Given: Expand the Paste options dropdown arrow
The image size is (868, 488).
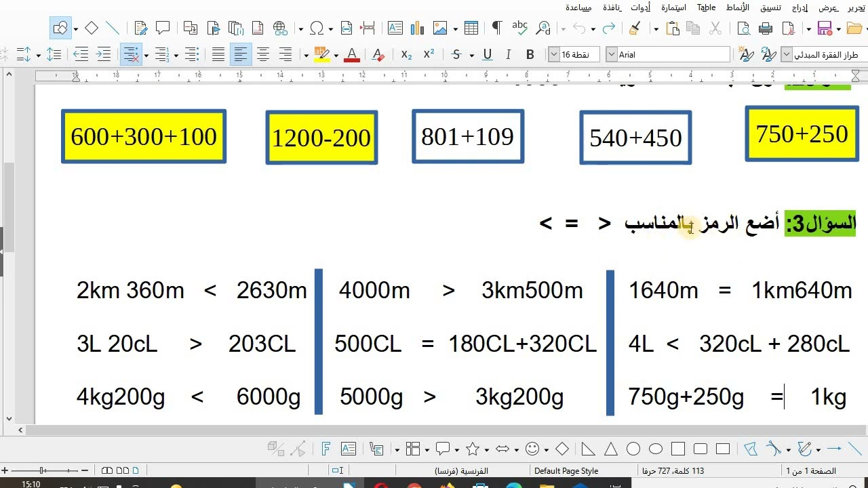Looking at the screenshot, I should [x=656, y=28].
